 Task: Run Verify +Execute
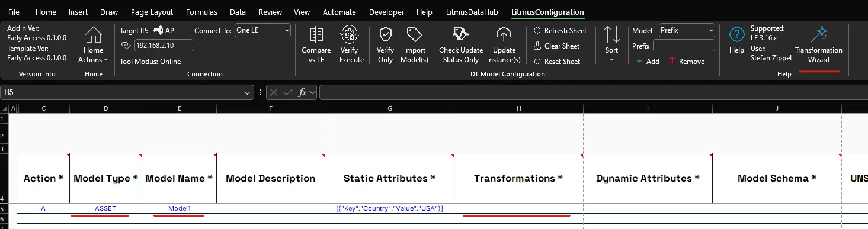click(x=350, y=44)
